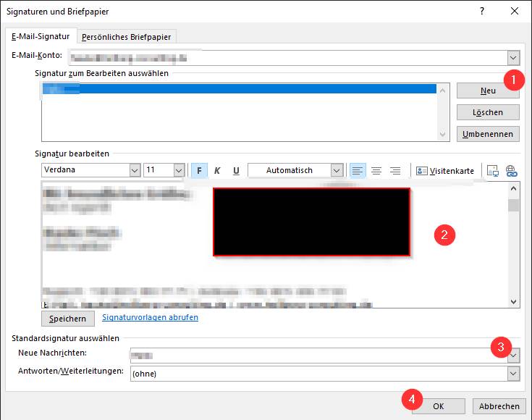Click Abbrechen to cancel
The width and height of the screenshot is (532, 420).
[x=499, y=406]
